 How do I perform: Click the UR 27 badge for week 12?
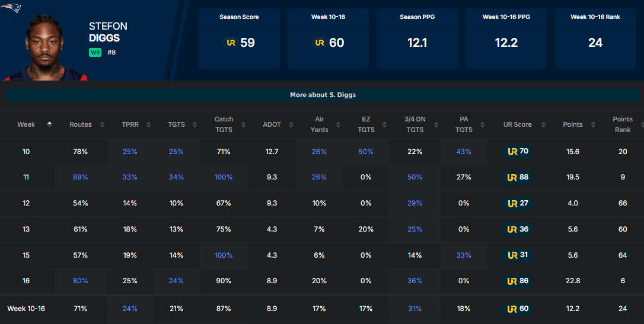[x=518, y=203]
